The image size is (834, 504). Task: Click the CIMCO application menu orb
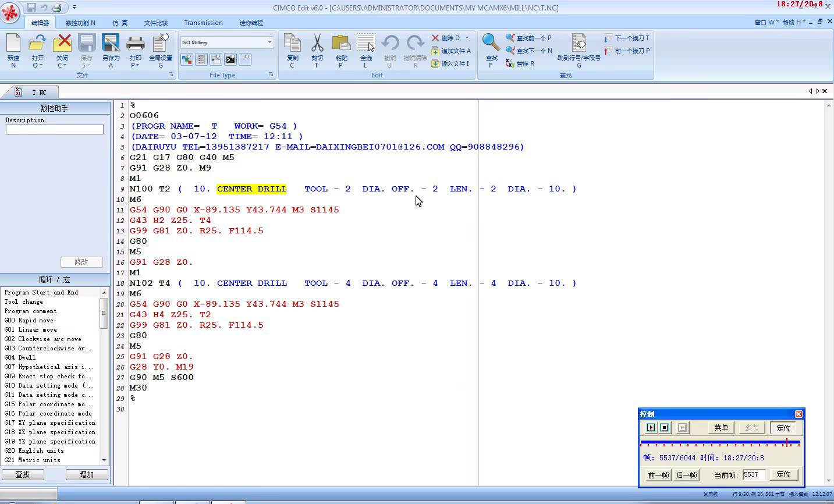10,13
